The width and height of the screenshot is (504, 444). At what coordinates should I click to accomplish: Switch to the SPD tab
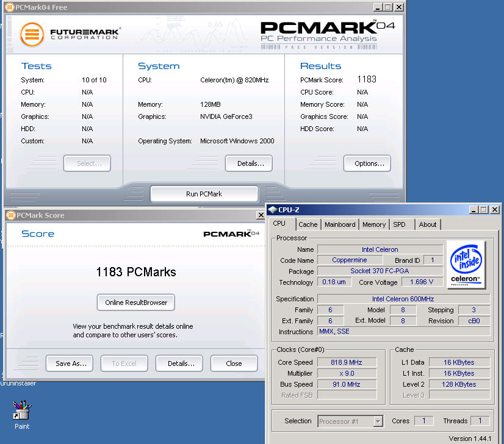[x=399, y=224]
